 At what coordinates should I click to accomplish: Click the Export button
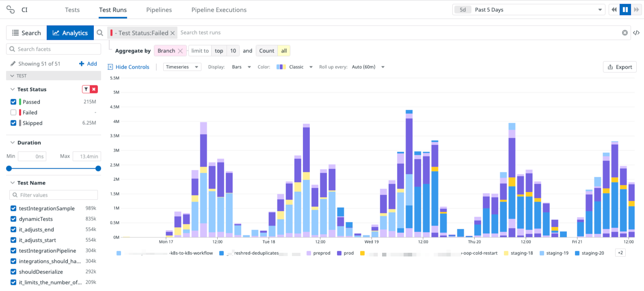tap(620, 67)
